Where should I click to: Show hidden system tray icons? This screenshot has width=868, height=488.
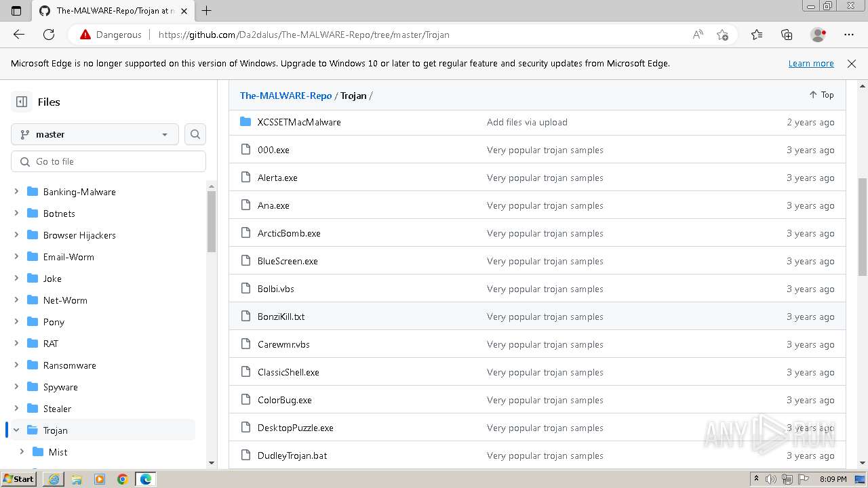pos(756,479)
